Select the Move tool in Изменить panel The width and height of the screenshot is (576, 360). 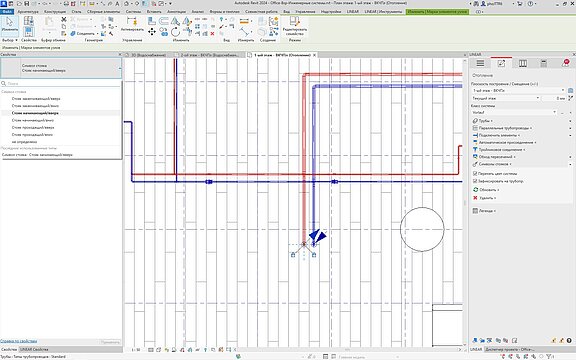click(151, 32)
